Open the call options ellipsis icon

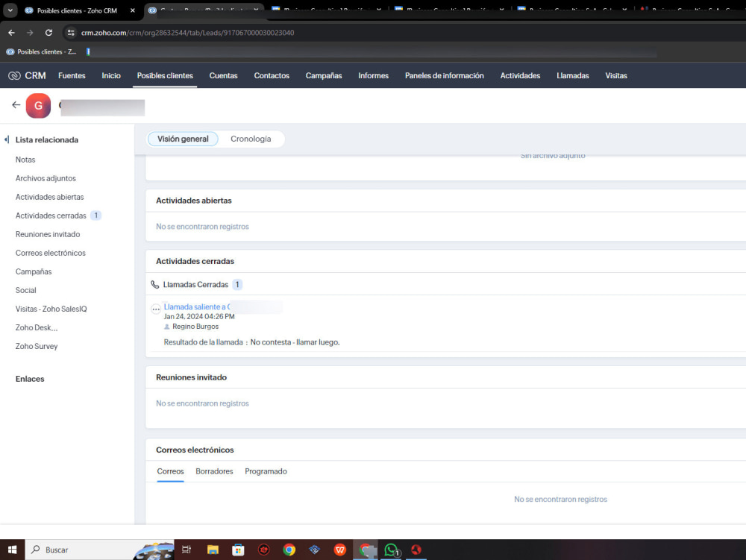156,309
